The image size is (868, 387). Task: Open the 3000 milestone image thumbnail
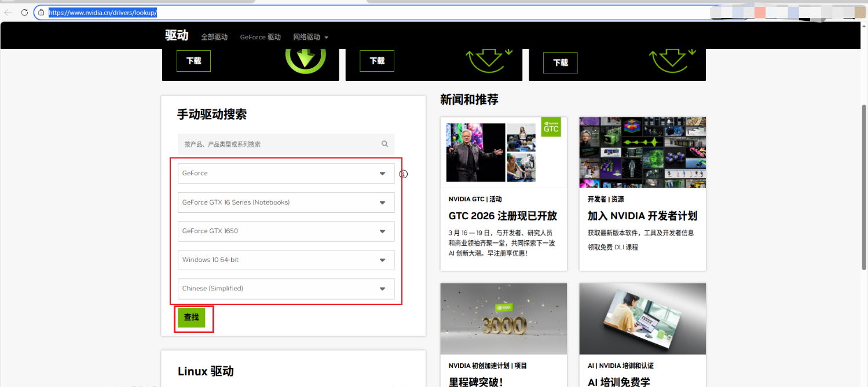[504, 319]
